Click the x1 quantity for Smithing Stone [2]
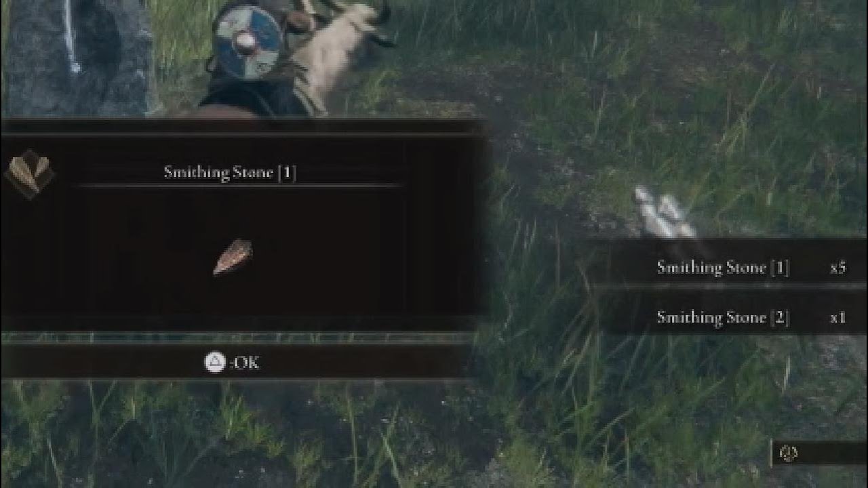The width and height of the screenshot is (868, 488). pyautogui.click(x=838, y=317)
